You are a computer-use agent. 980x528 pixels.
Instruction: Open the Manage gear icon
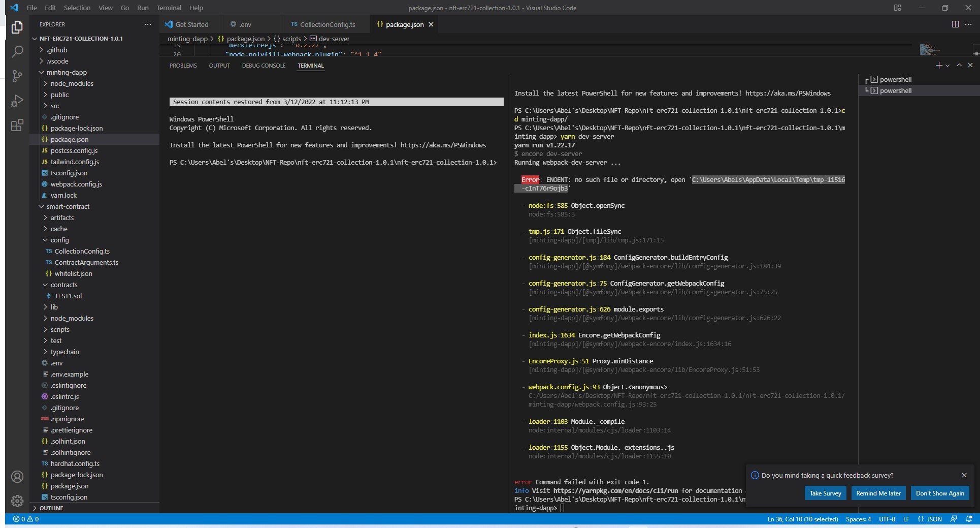[x=18, y=501]
